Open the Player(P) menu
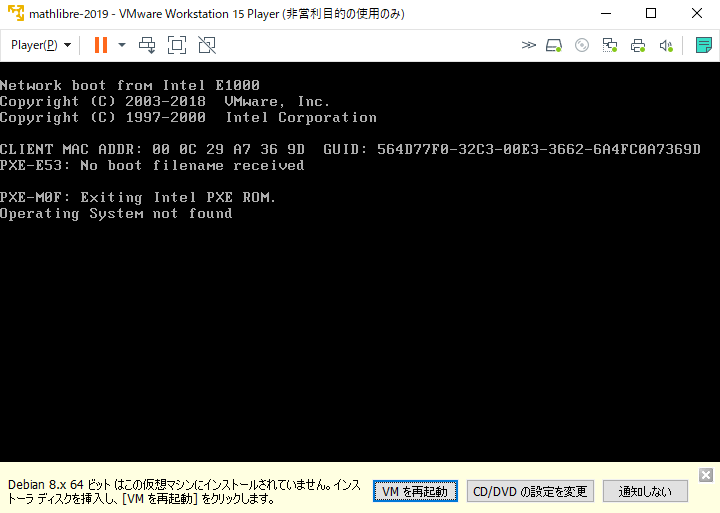This screenshot has height=513, width=720. tap(41, 45)
